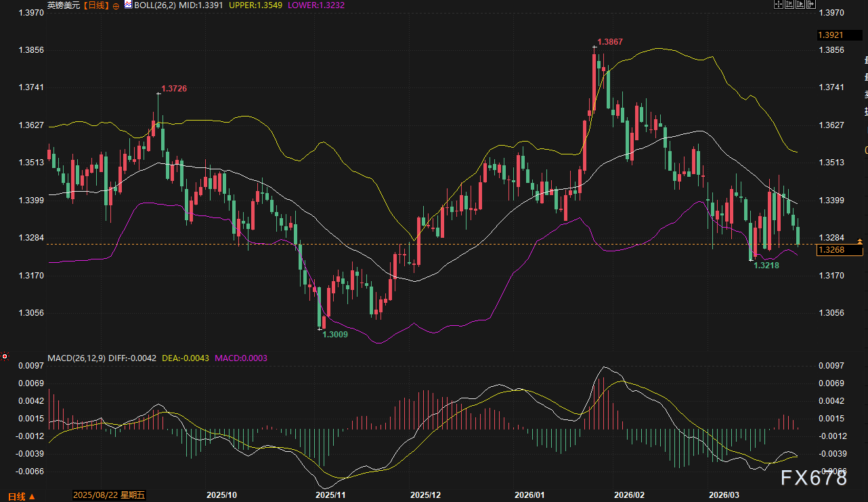Click the red sun marker beside MACD
The width and height of the screenshot is (868, 502).
pyautogui.click(x=5, y=356)
